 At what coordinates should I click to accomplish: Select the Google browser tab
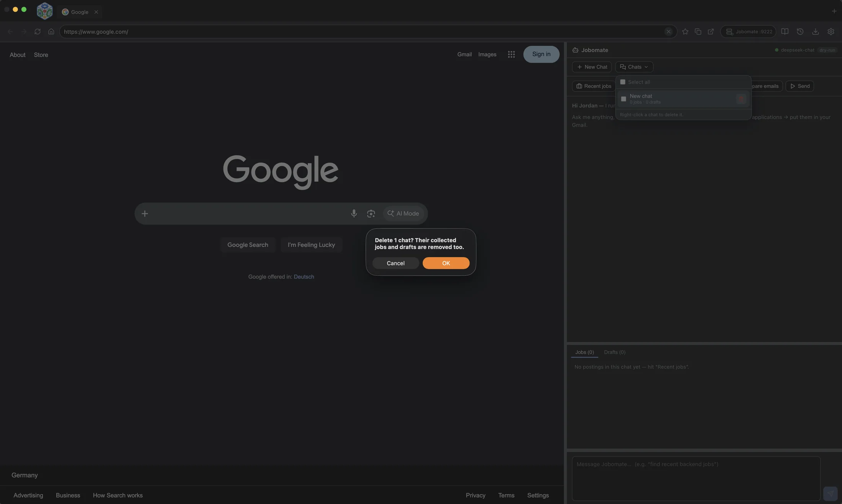tap(80, 12)
